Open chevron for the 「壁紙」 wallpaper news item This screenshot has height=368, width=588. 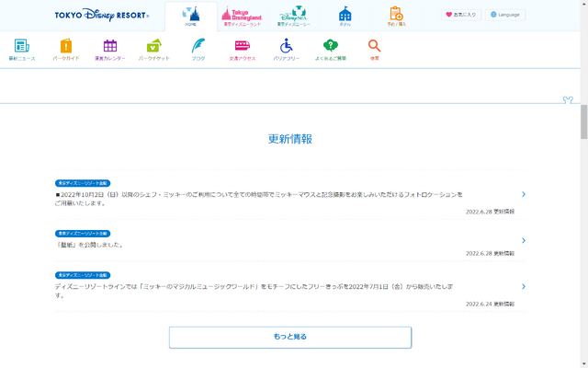click(x=524, y=240)
